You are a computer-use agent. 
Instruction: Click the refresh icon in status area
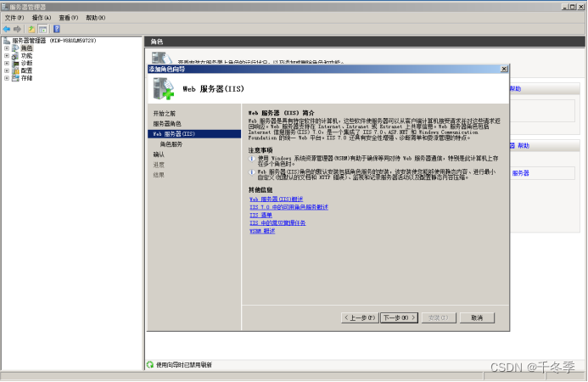point(150,364)
